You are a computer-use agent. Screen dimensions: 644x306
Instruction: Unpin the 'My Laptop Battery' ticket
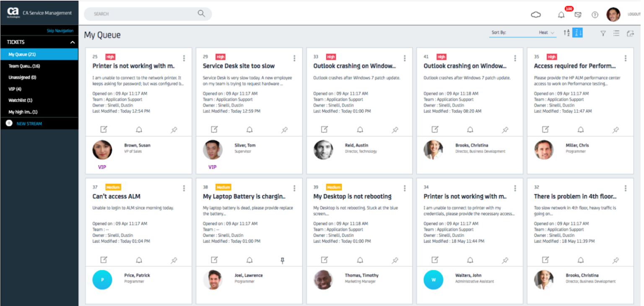point(283,260)
